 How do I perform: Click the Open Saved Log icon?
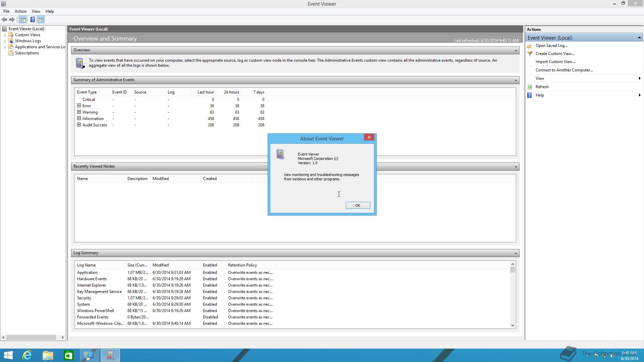pyautogui.click(x=530, y=46)
